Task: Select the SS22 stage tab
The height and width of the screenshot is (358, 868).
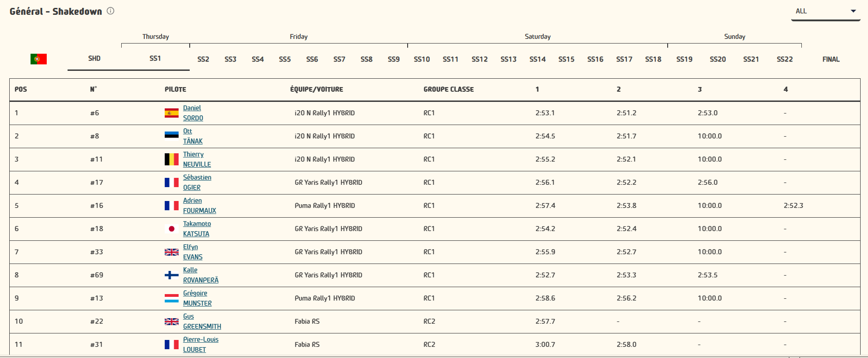Action: pos(785,59)
